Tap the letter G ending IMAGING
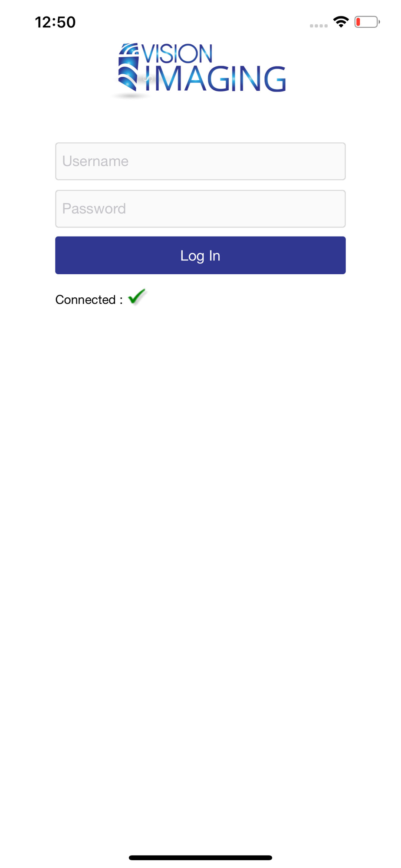Screen dimensions: 401x868 (273, 79)
